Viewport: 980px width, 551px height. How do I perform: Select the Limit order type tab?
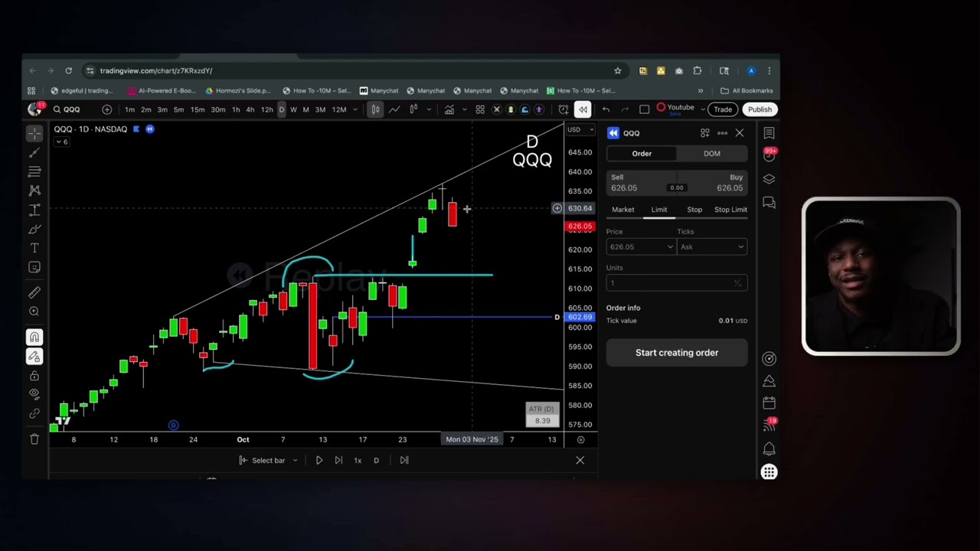point(659,210)
